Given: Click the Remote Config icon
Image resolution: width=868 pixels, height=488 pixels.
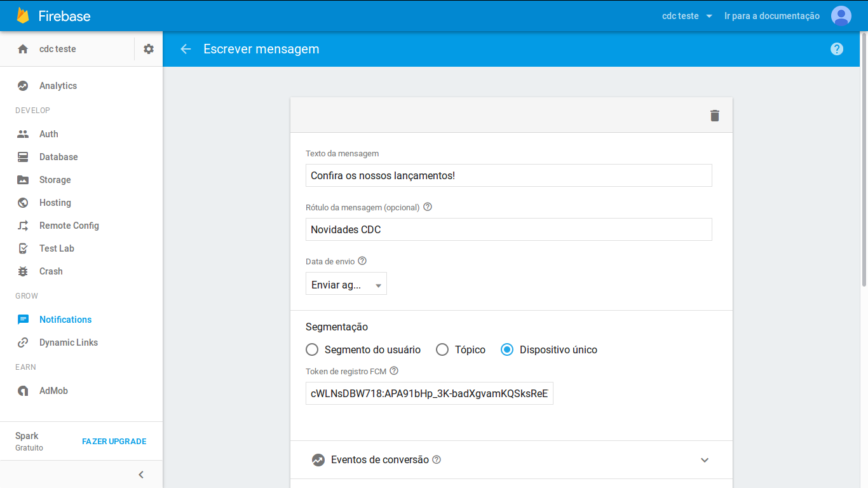Looking at the screenshot, I should tap(23, 226).
